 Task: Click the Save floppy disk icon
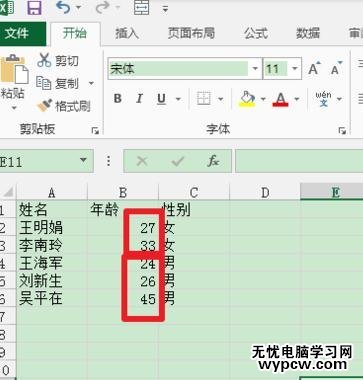(x=34, y=8)
